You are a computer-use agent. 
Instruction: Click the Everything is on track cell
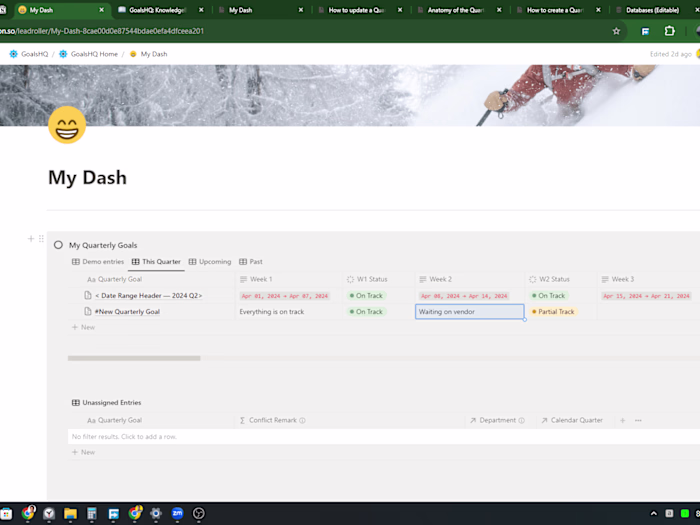click(289, 312)
